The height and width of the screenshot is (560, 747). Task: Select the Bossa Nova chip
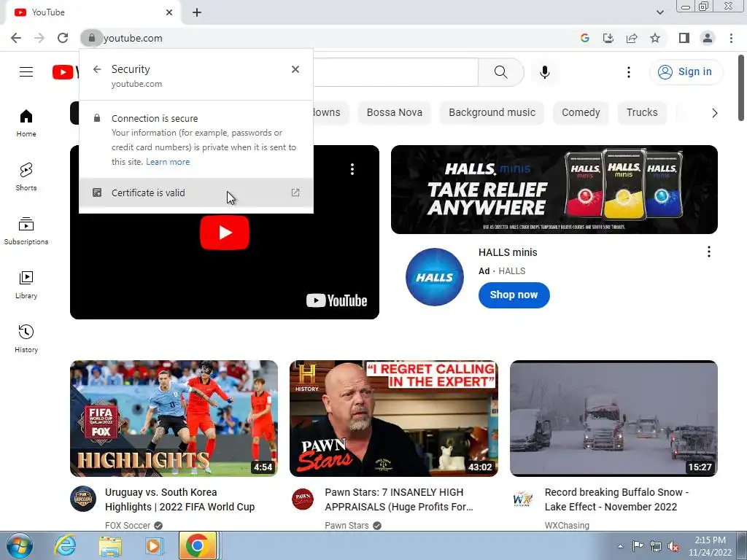(395, 113)
